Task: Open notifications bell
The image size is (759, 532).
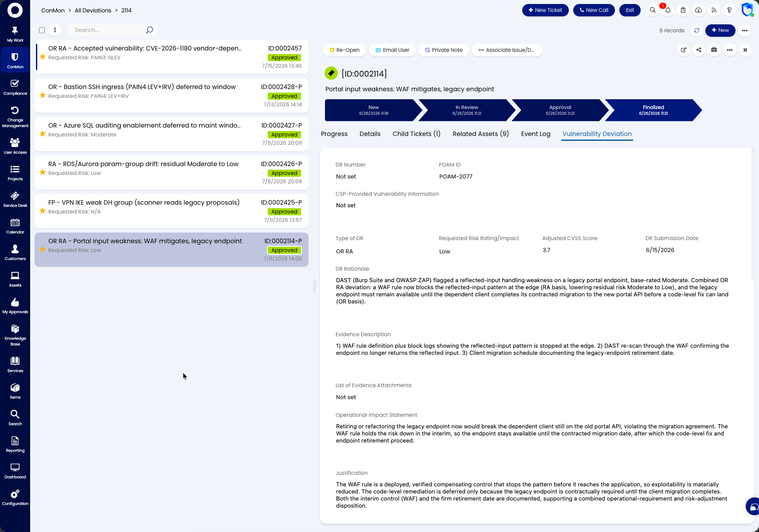Action: pyautogui.click(x=668, y=10)
